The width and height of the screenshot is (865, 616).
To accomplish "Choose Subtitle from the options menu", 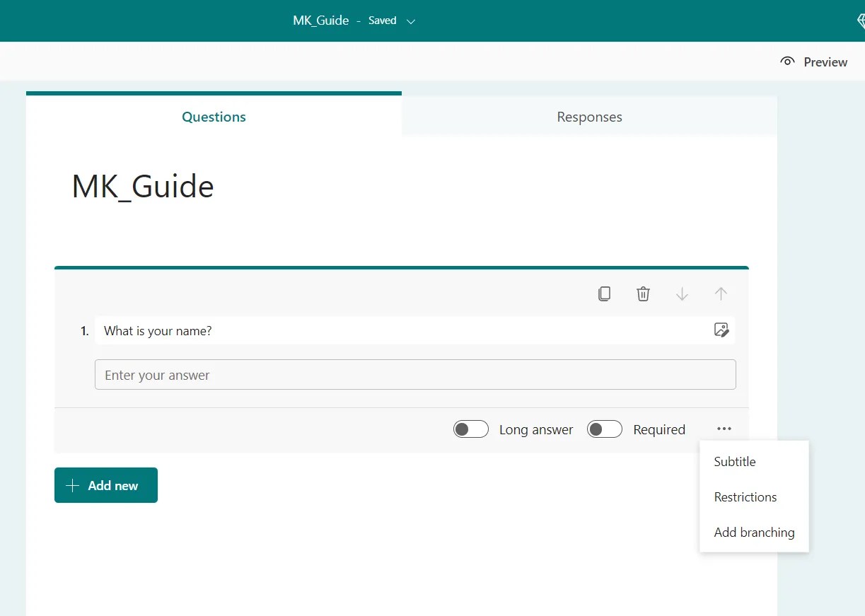I will [734, 461].
